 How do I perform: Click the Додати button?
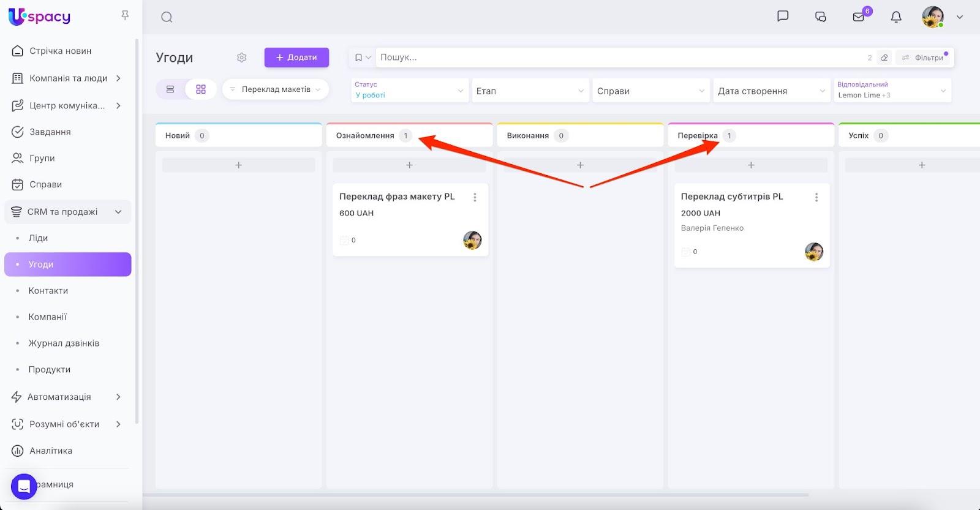296,58
